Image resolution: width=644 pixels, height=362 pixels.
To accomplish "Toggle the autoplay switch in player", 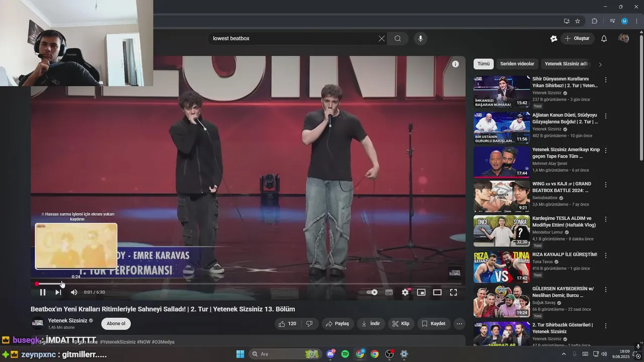I will [x=372, y=292].
